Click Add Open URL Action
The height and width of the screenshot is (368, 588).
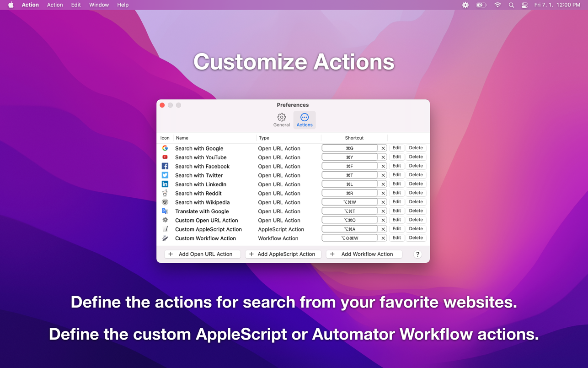(202, 254)
